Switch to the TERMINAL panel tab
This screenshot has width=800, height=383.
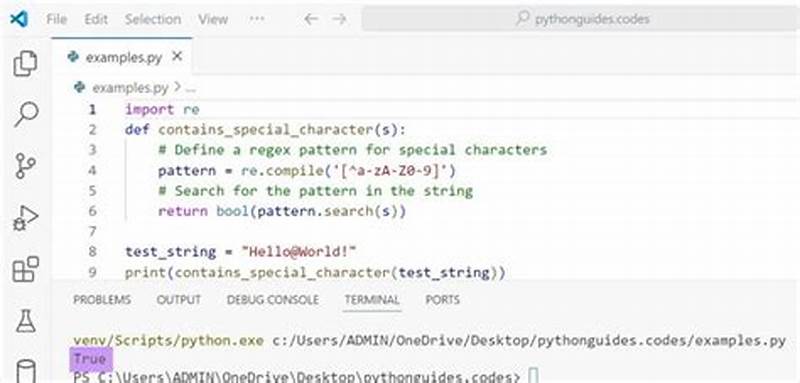tap(372, 299)
